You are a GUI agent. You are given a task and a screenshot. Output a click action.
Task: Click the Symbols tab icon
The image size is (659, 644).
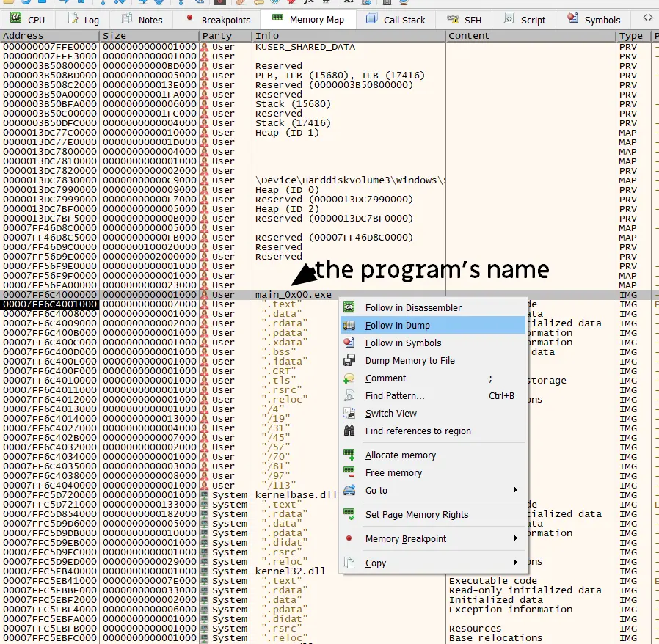tap(573, 19)
